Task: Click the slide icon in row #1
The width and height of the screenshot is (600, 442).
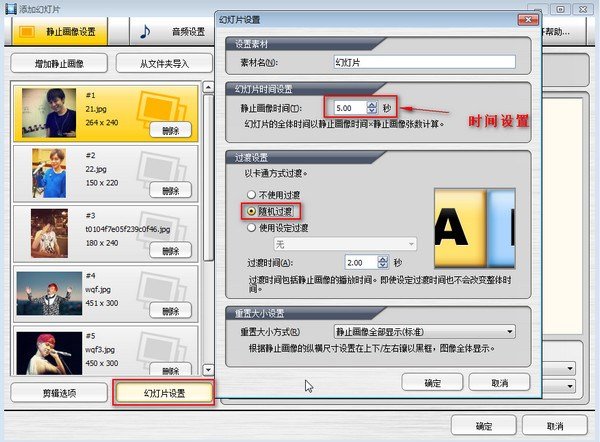Action: [x=161, y=109]
